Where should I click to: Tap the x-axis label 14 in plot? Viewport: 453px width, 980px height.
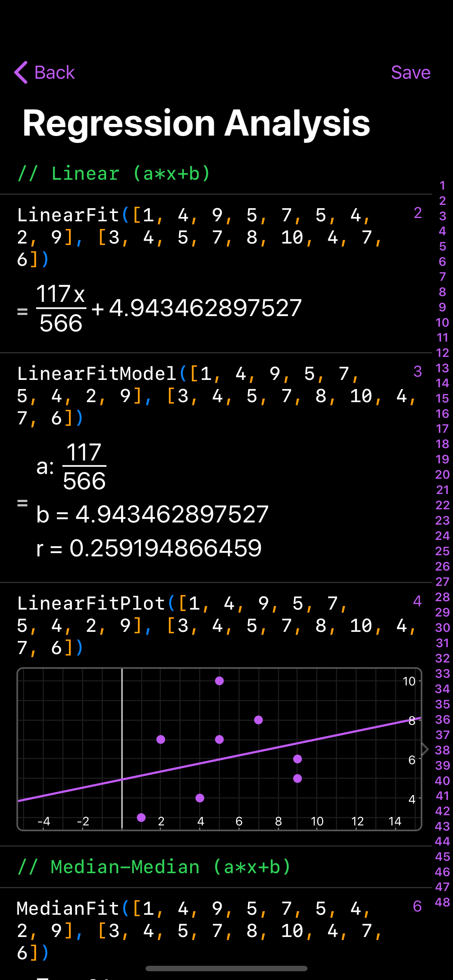(395, 821)
